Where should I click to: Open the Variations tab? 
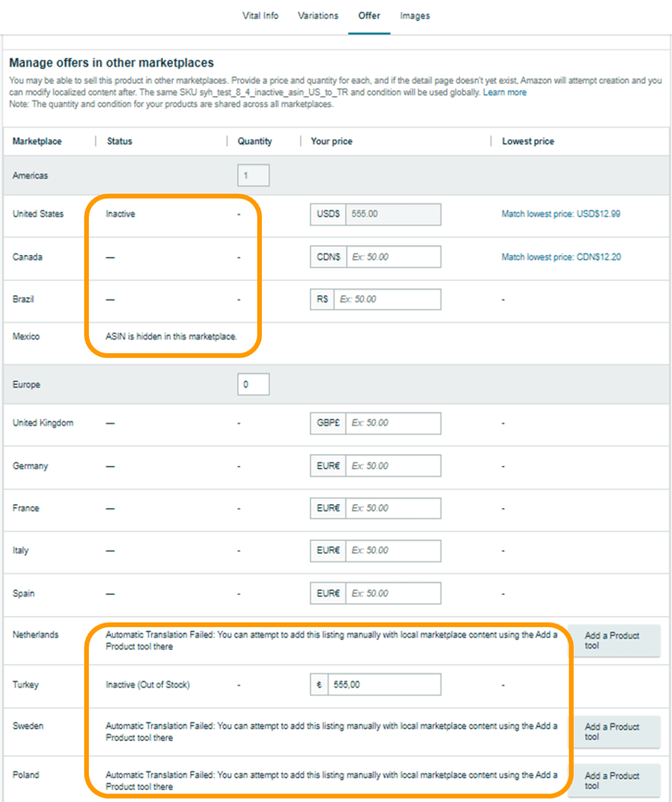318,16
